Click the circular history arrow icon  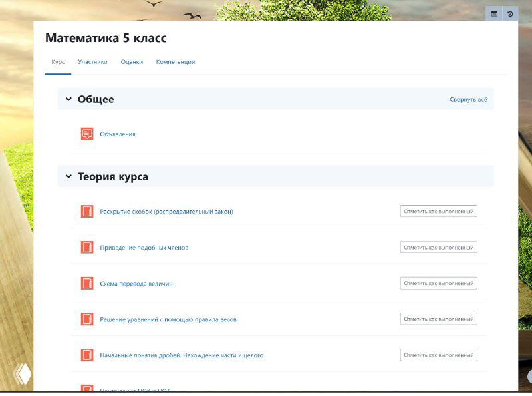pyautogui.click(x=510, y=14)
